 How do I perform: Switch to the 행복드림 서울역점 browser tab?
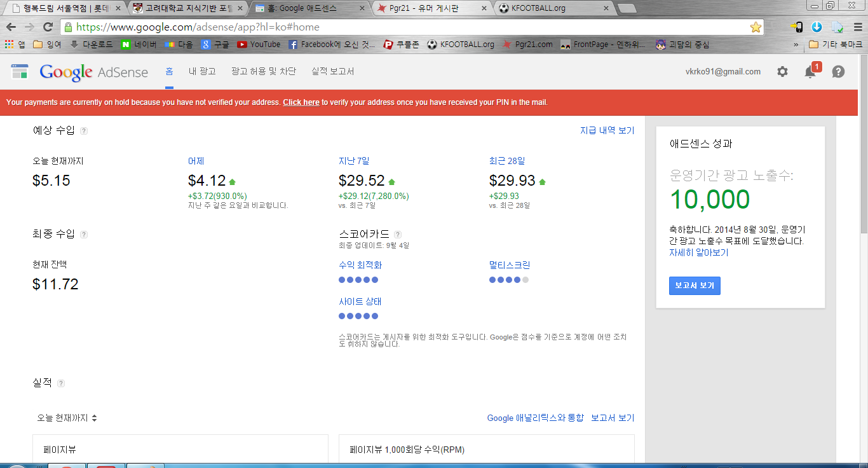65,9
